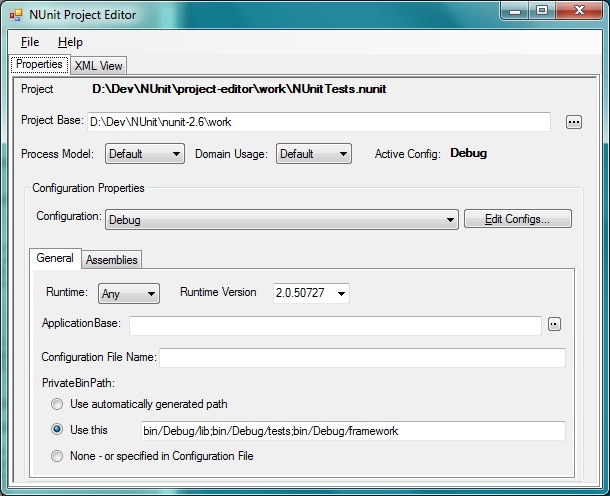
Task: Click the ApplicationBase browse button
Action: [x=555, y=324]
